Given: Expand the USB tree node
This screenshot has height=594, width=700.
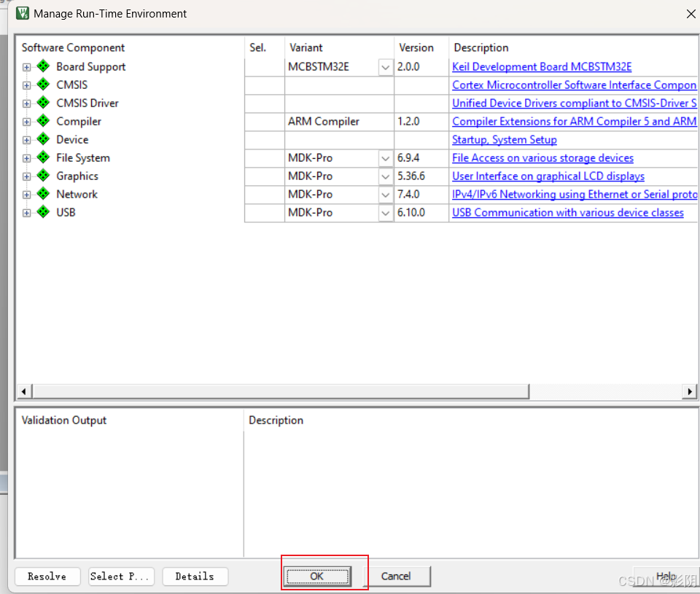Looking at the screenshot, I should [27, 214].
